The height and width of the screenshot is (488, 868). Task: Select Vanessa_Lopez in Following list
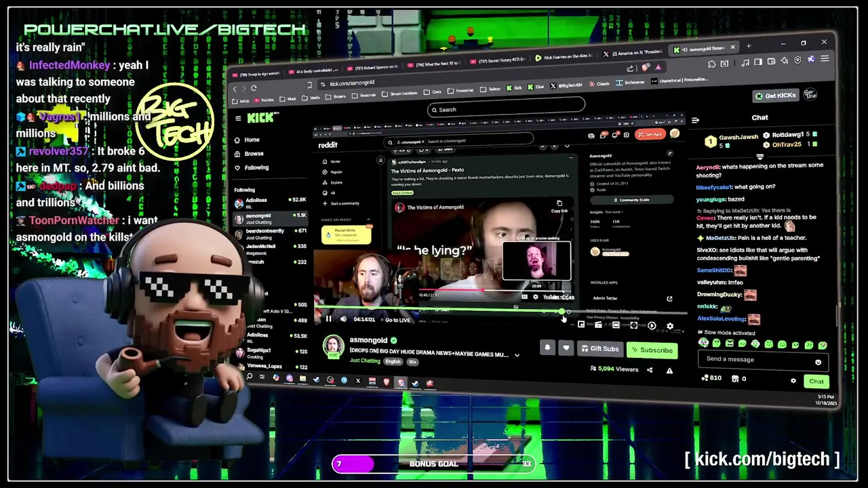click(271, 367)
